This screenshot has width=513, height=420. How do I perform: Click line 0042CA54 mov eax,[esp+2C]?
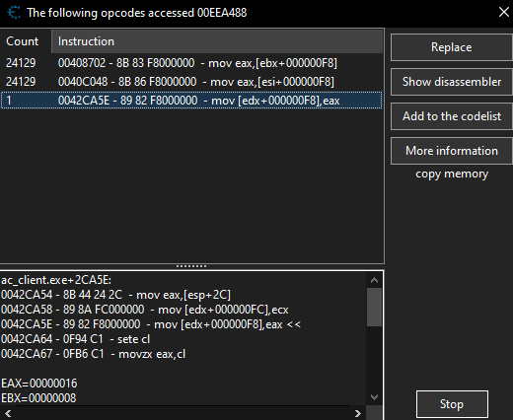point(115,295)
